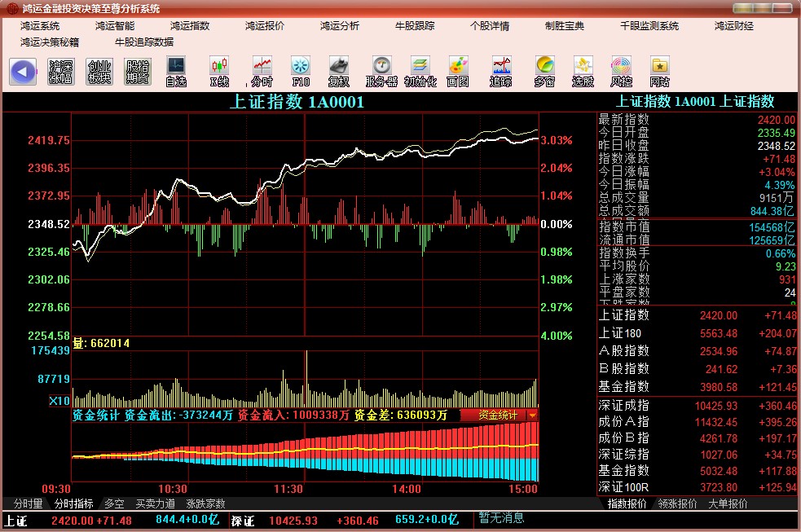
Task: Open the 鸿运决策秘籍 menu
Action: point(50,42)
